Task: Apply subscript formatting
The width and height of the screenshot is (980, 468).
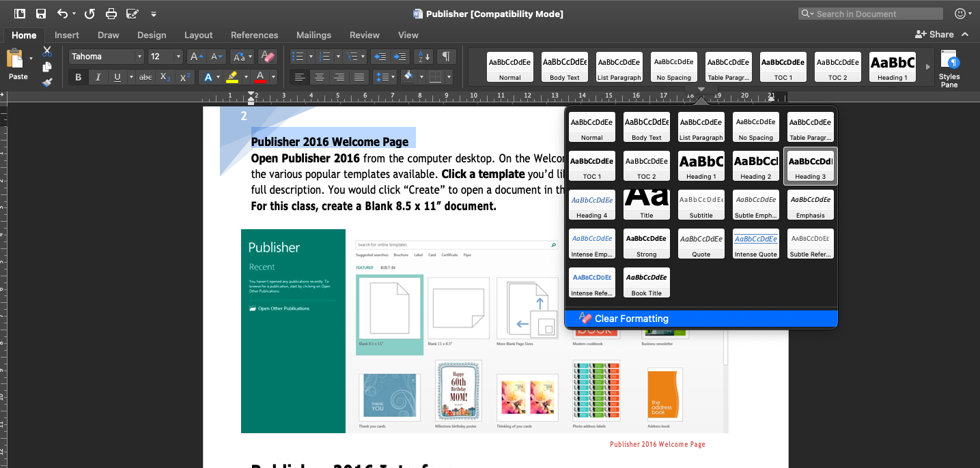Action: [x=165, y=77]
